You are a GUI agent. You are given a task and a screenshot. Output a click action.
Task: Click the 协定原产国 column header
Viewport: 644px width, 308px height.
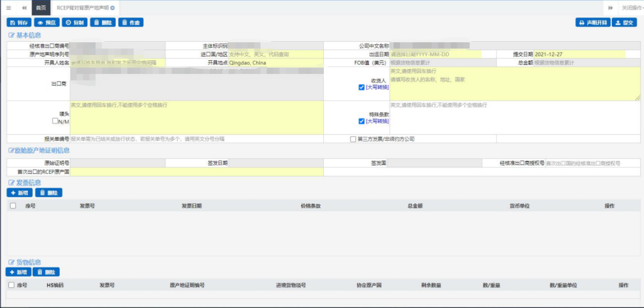click(369, 285)
